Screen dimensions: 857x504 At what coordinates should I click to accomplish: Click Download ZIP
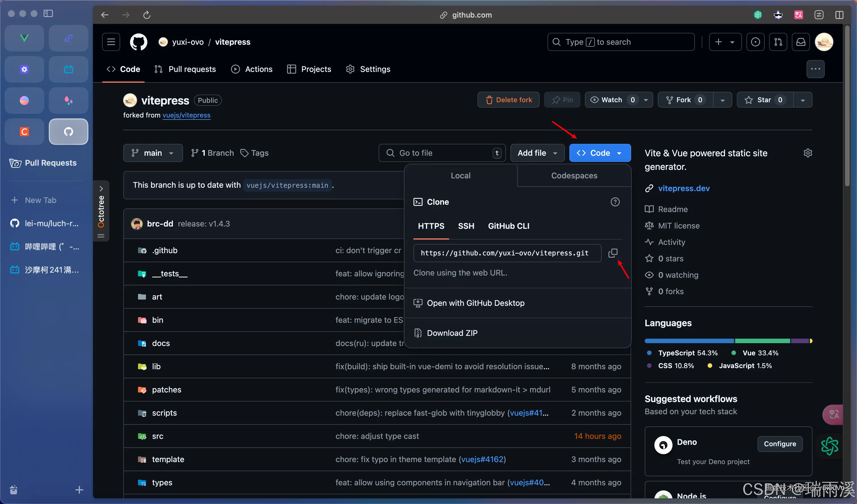(x=452, y=333)
